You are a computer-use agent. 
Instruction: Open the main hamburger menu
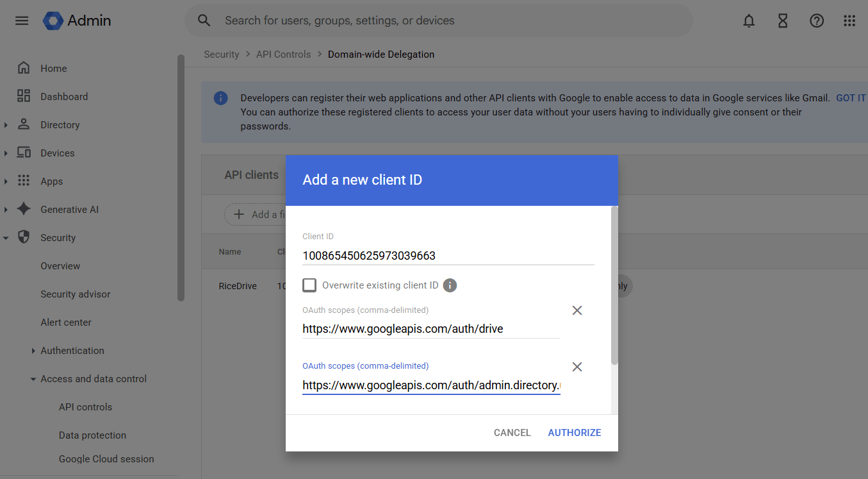click(x=22, y=21)
